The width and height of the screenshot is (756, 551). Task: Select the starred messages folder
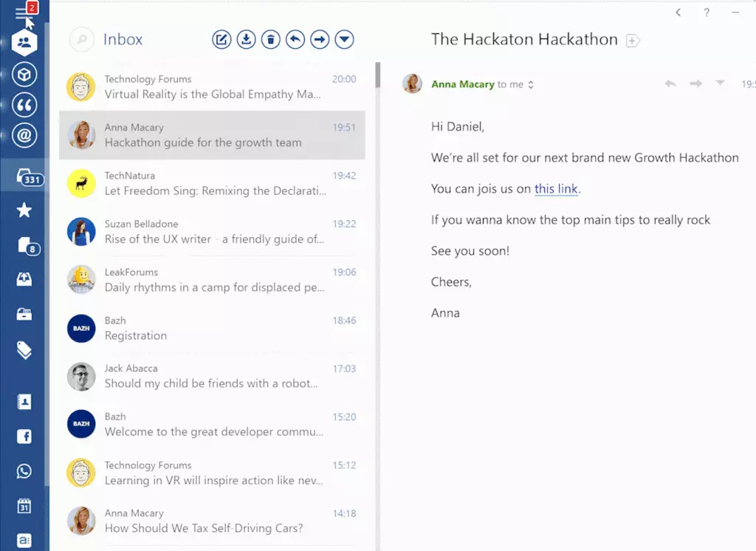[24, 211]
